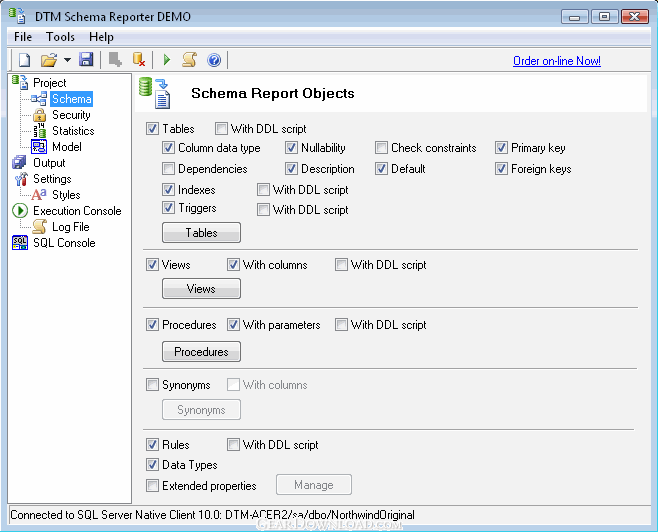The image size is (658, 532).
Task: Expand the open-folder dropdown arrow
Action: click(x=67, y=60)
